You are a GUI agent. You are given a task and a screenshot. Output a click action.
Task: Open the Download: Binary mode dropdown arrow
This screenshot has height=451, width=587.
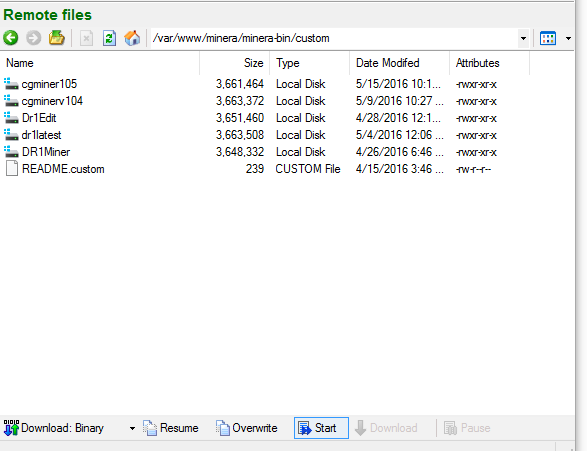pyautogui.click(x=132, y=428)
